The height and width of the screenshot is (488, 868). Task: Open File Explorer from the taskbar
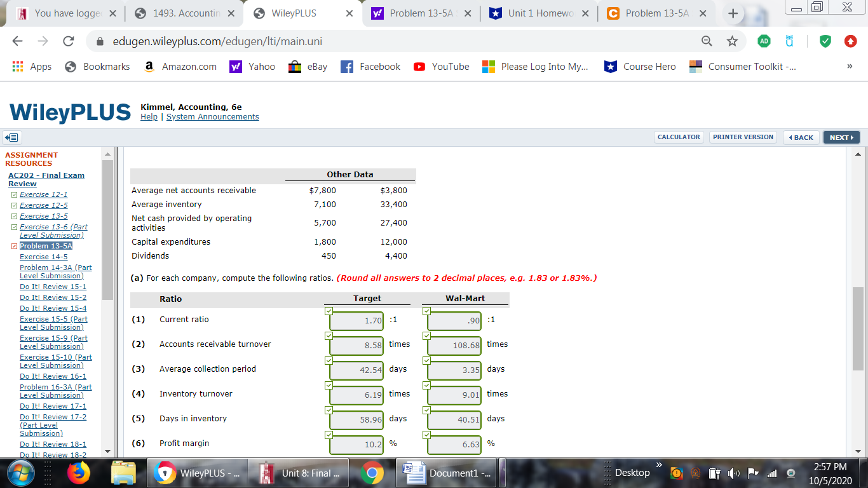[x=123, y=473]
